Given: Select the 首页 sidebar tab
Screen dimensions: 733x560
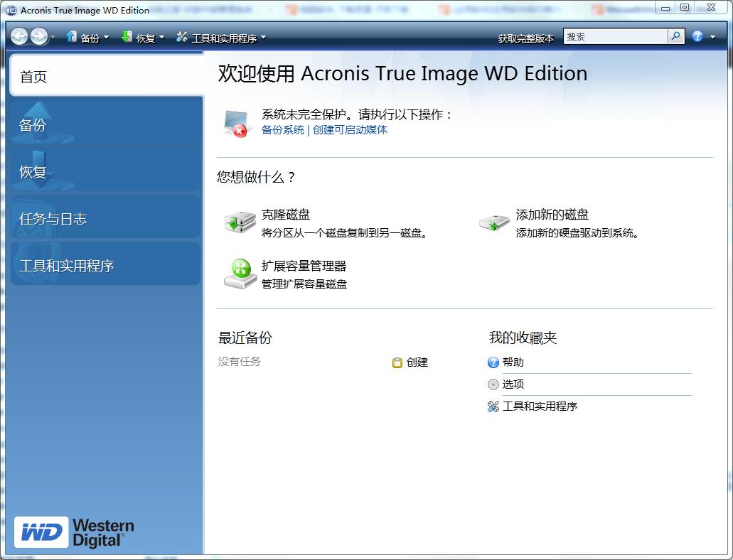Looking at the screenshot, I should 107,76.
